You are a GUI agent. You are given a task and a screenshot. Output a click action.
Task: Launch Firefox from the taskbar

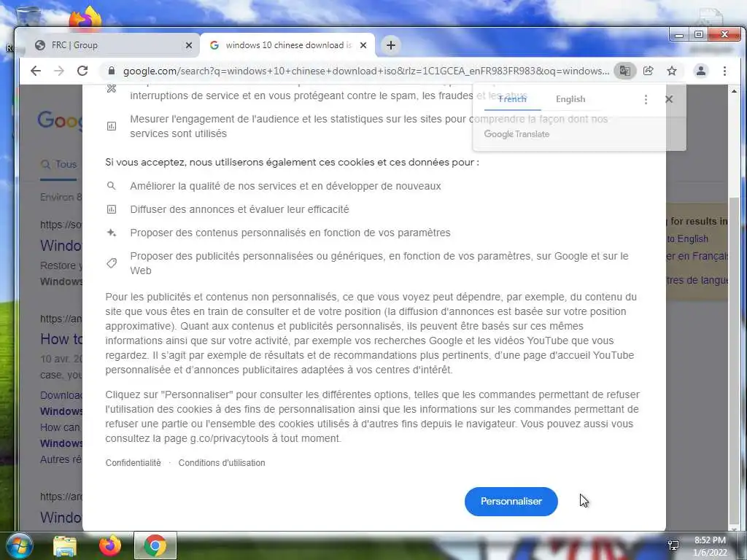(x=110, y=545)
